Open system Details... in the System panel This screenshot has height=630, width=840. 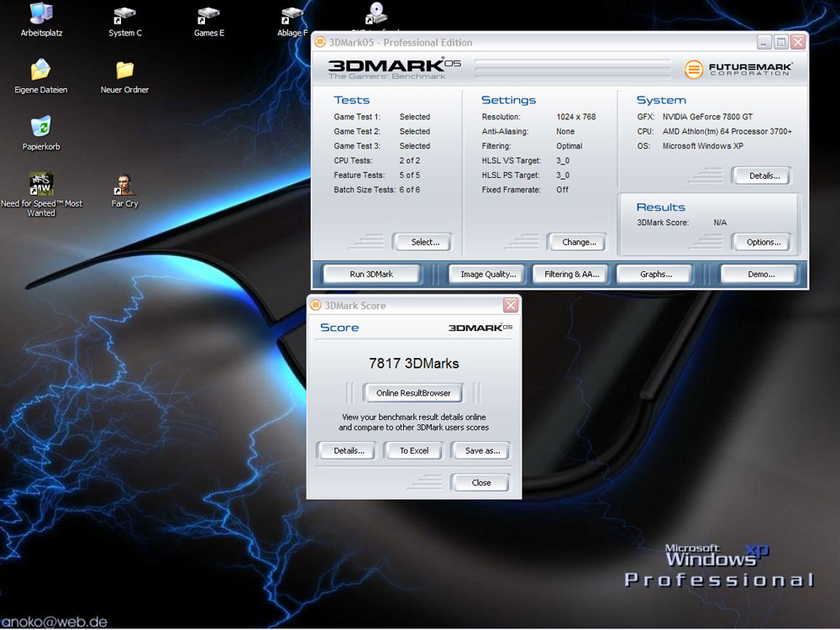click(761, 176)
